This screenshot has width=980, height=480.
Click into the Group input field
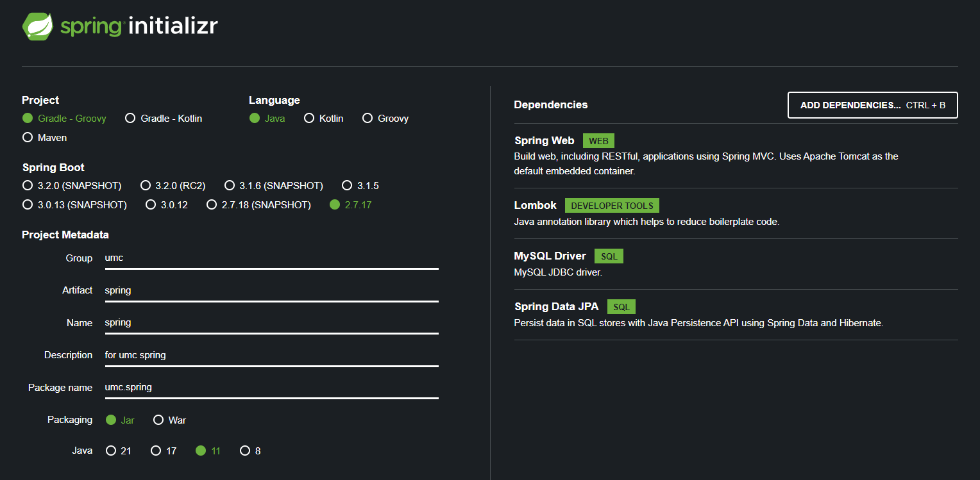[x=271, y=258]
